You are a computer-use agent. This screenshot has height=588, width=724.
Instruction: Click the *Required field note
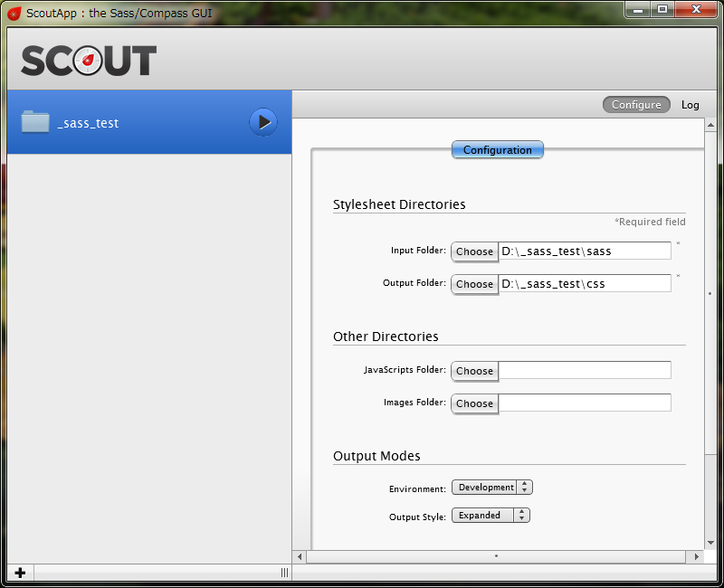650,222
